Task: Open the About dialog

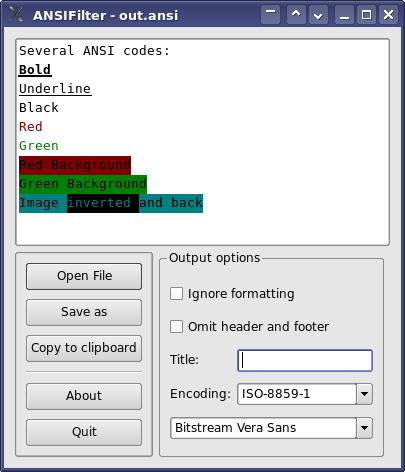Action: (84, 396)
